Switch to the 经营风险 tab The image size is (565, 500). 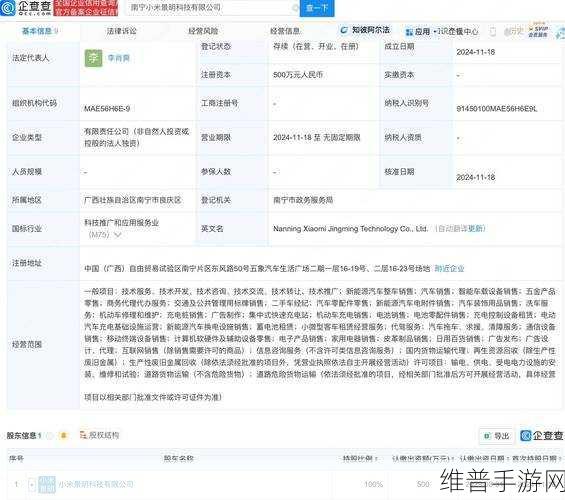pyautogui.click(x=203, y=31)
